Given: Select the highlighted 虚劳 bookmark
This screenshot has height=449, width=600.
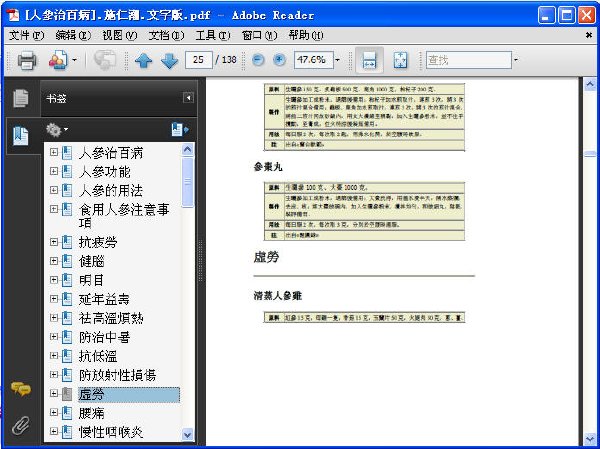Looking at the screenshot, I should pos(129,395).
